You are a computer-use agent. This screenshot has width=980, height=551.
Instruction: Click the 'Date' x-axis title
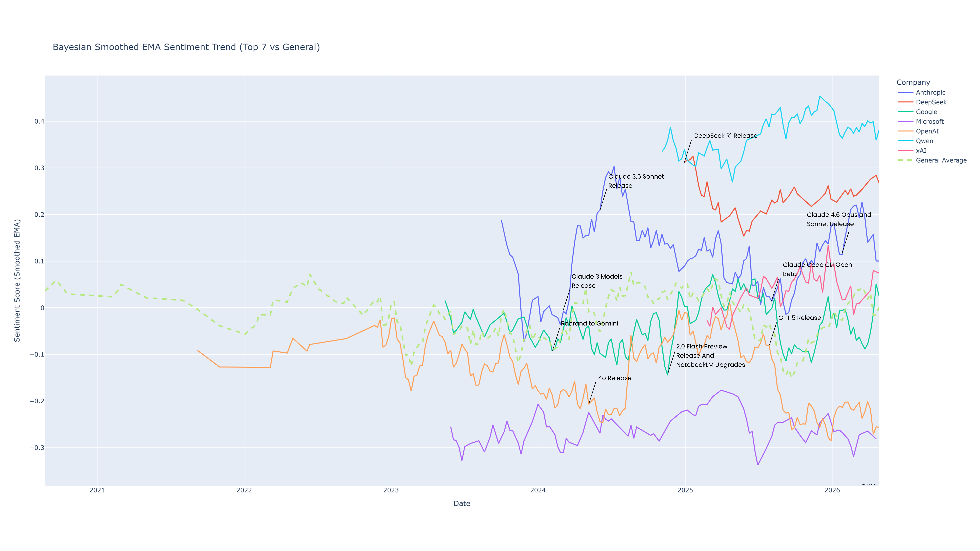point(462,503)
